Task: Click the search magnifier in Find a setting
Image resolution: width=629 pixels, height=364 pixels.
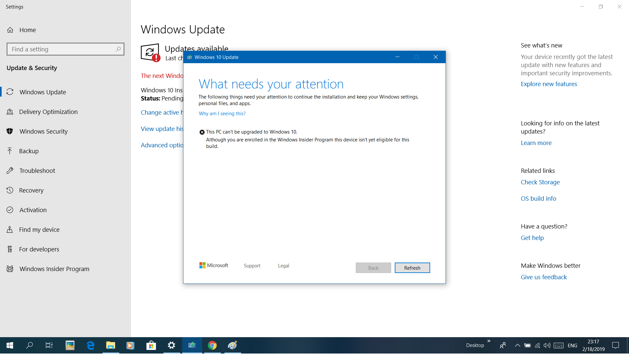Action: pyautogui.click(x=118, y=49)
